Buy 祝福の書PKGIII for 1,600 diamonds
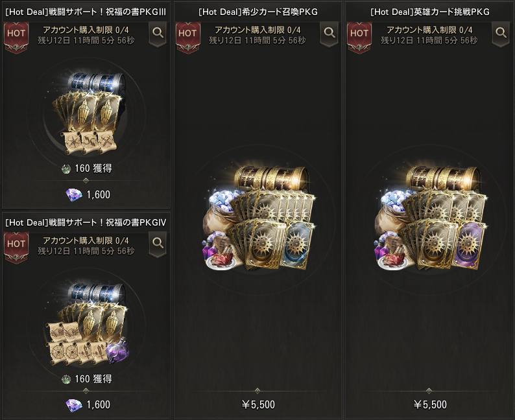This screenshot has height=420, width=515. click(x=88, y=195)
